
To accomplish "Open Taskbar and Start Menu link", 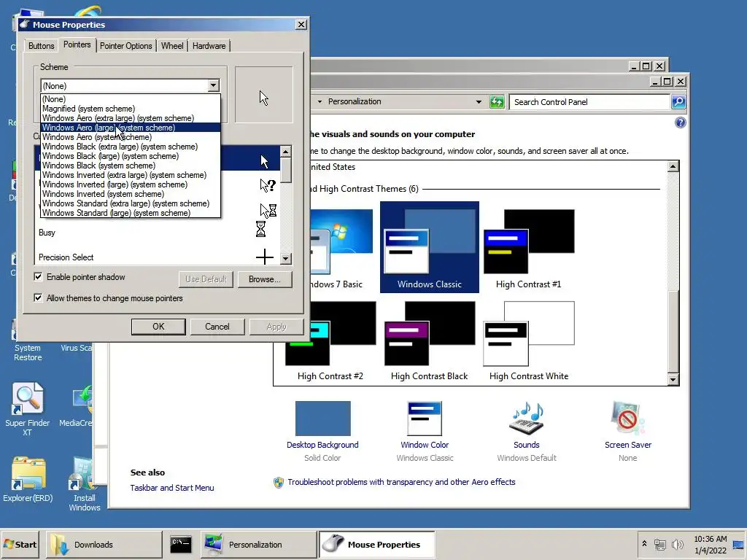I will coord(172,488).
